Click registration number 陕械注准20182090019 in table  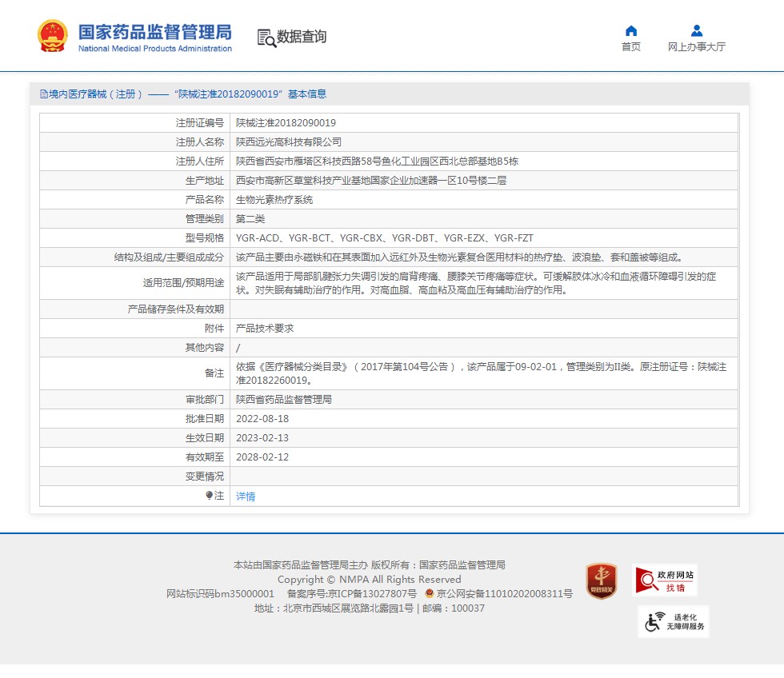pos(286,123)
